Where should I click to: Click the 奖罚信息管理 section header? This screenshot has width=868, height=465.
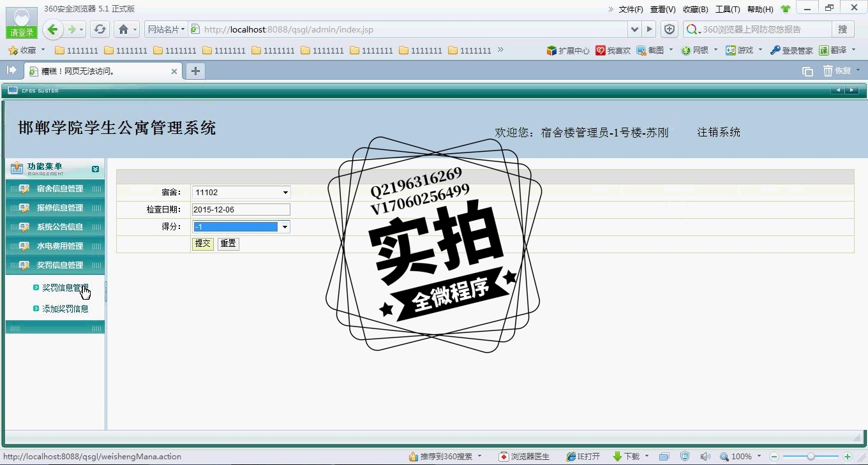[x=55, y=265]
